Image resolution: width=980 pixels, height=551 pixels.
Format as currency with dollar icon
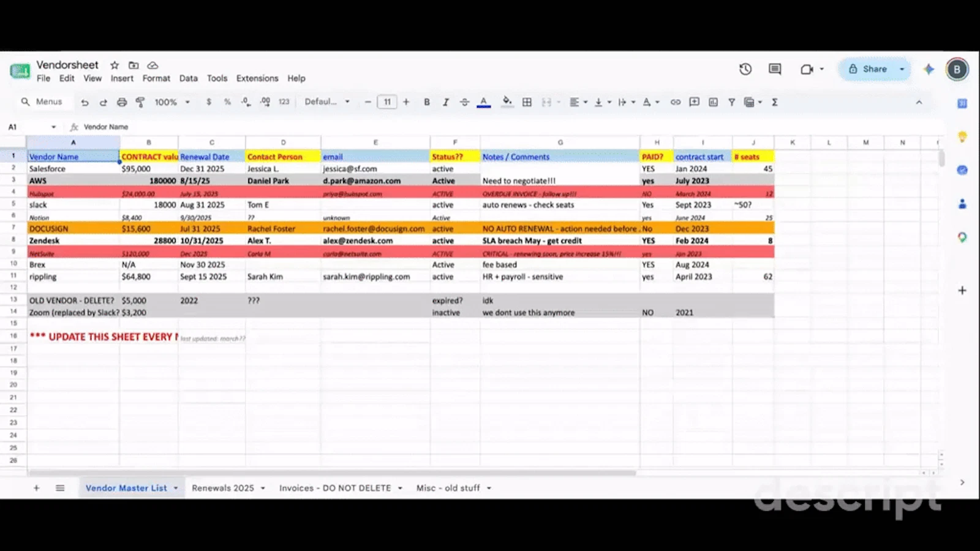209,102
